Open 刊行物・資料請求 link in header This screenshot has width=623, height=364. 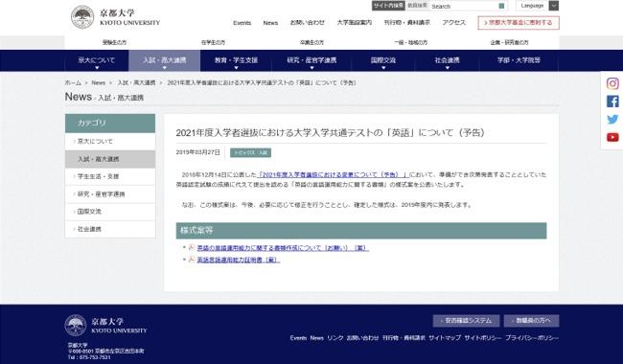[x=406, y=23]
